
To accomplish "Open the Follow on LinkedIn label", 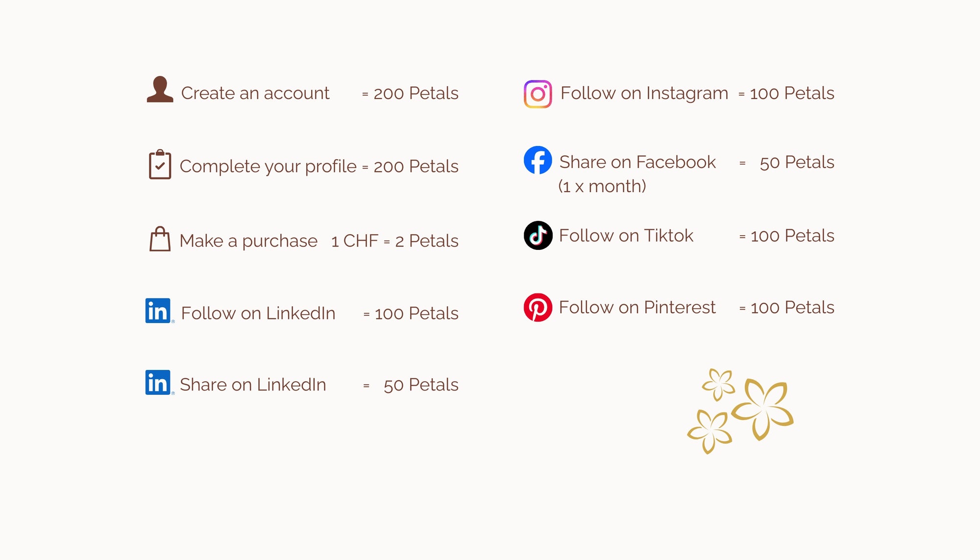I will pyautogui.click(x=258, y=313).
